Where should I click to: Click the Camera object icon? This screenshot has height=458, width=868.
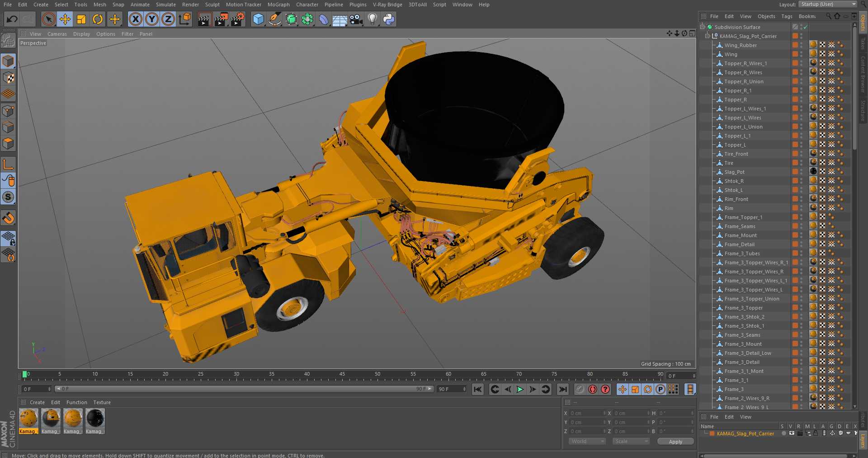(356, 19)
